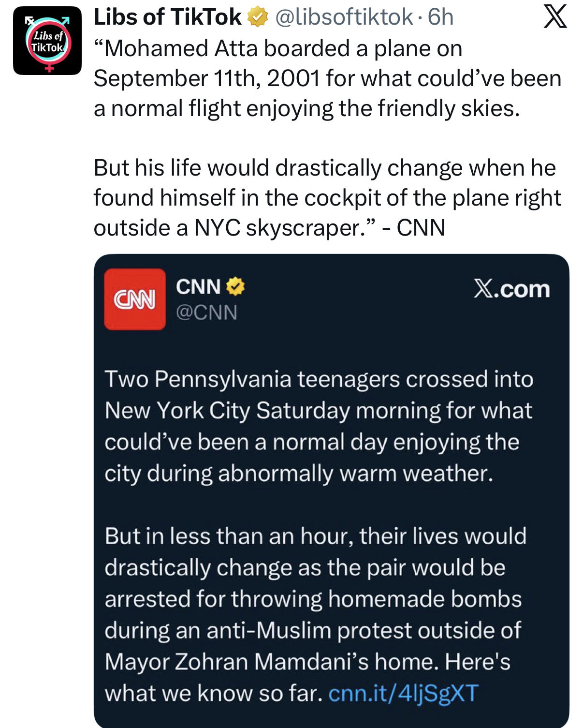
Task: Open the @CNN handle in the embedded post
Action: coord(207,312)
